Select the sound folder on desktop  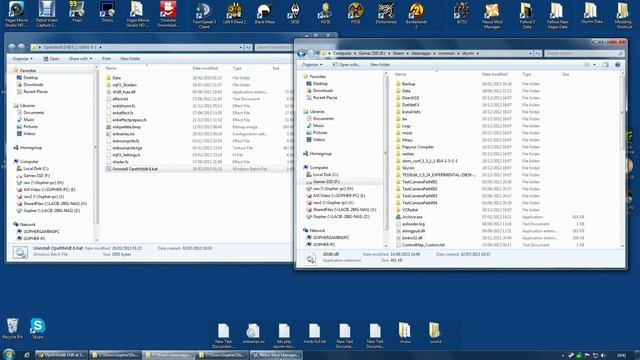pos(435,333)
